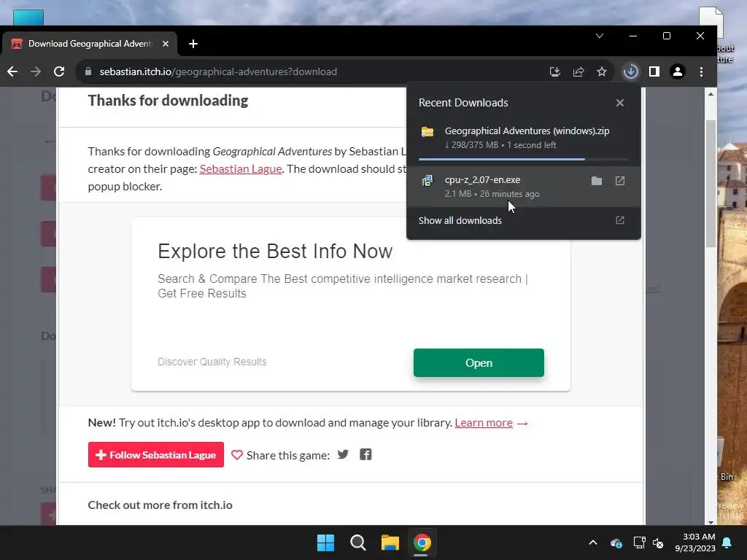747x560 pixels.
Task: View site information padlock icon
Action: pyautogui.click(x=88, y=72)
